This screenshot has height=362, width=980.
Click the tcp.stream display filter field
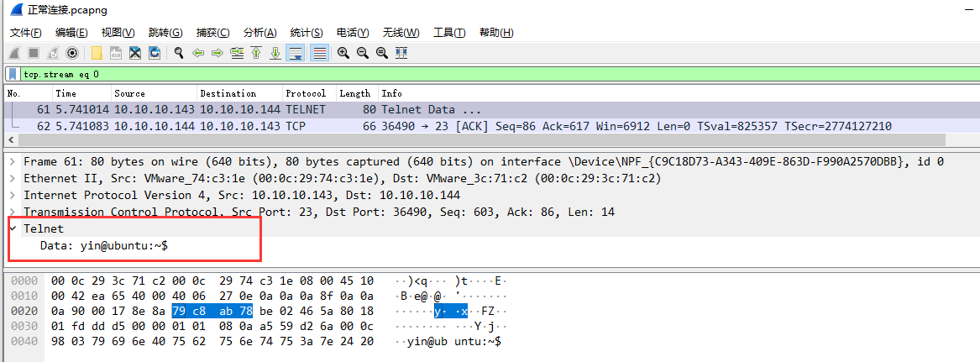(420, 74)
